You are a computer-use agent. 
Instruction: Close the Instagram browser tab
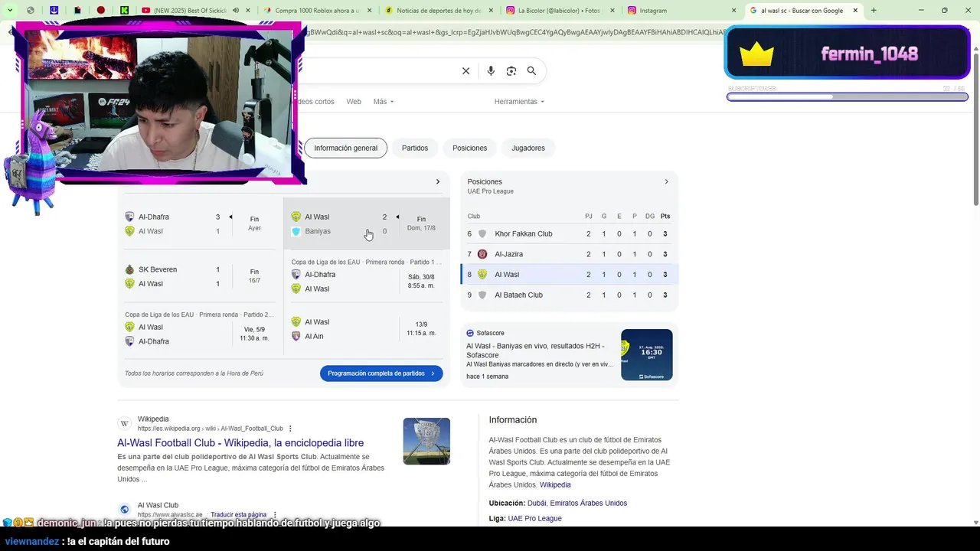pos(734,11)
